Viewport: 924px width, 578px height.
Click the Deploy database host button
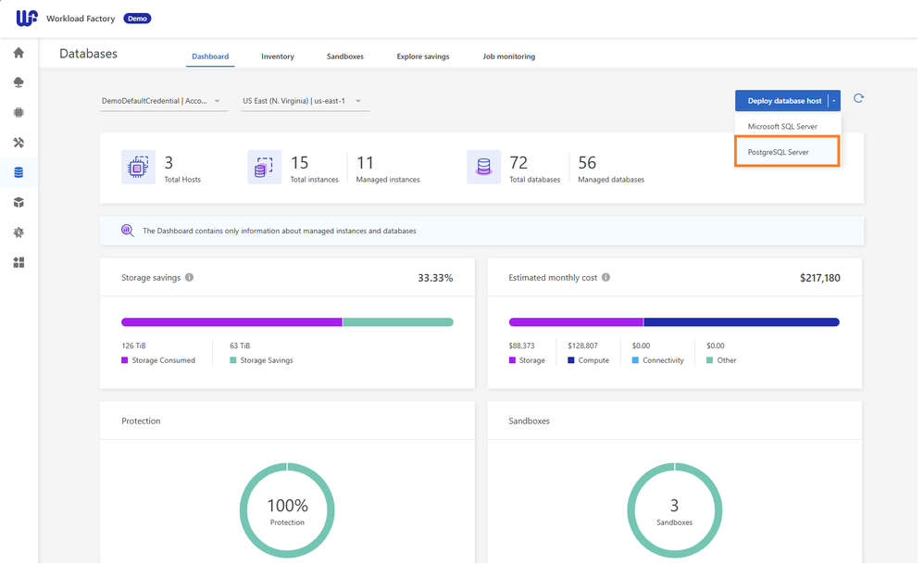(783, 101)
